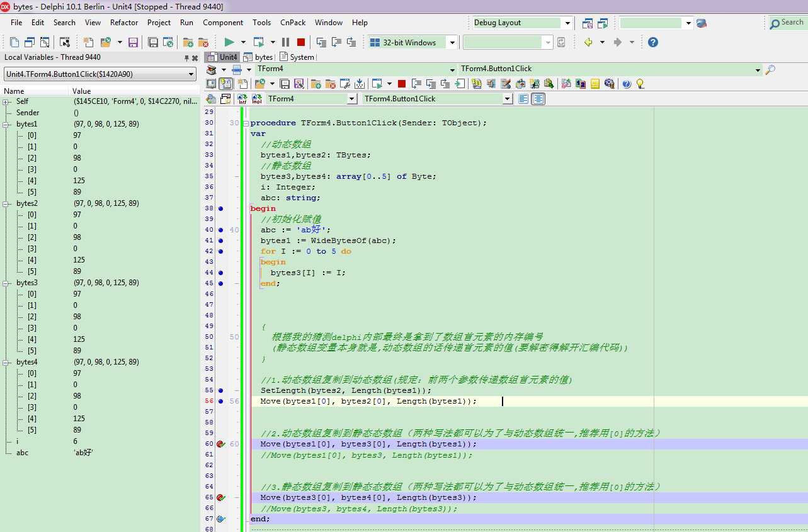The height and width of the screenshot is (532, 808).
Task: Toggle the breakpoint on line 60
Action: (220, 444)
